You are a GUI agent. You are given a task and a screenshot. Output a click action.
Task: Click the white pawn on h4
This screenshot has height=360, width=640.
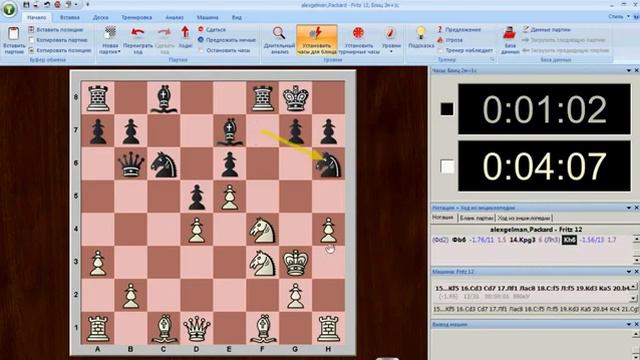pyautogui.click(x=328, y=230)
